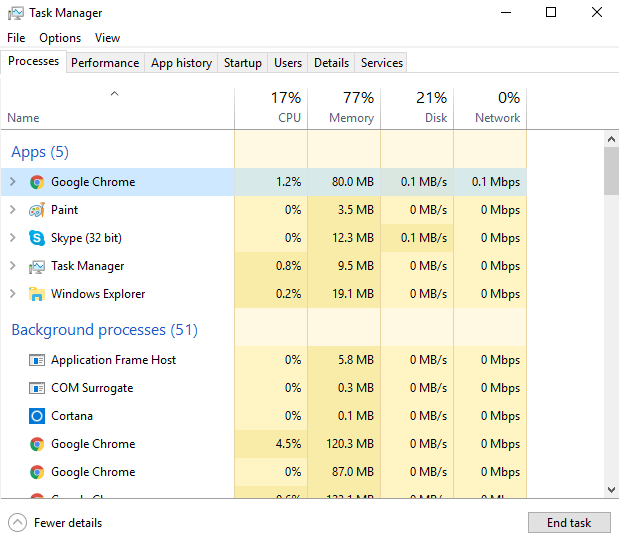
Task: Expand the Google Chrome app entry
Action: (13, 182)
